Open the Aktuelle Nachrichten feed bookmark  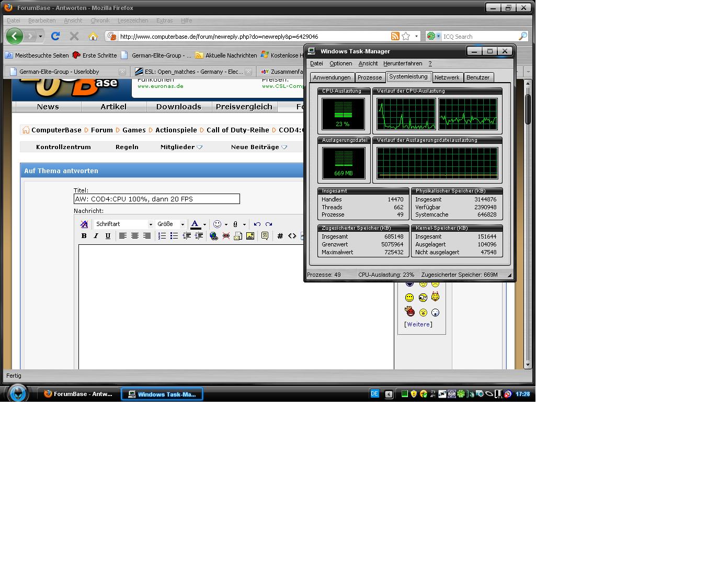(x=226, y=55)
